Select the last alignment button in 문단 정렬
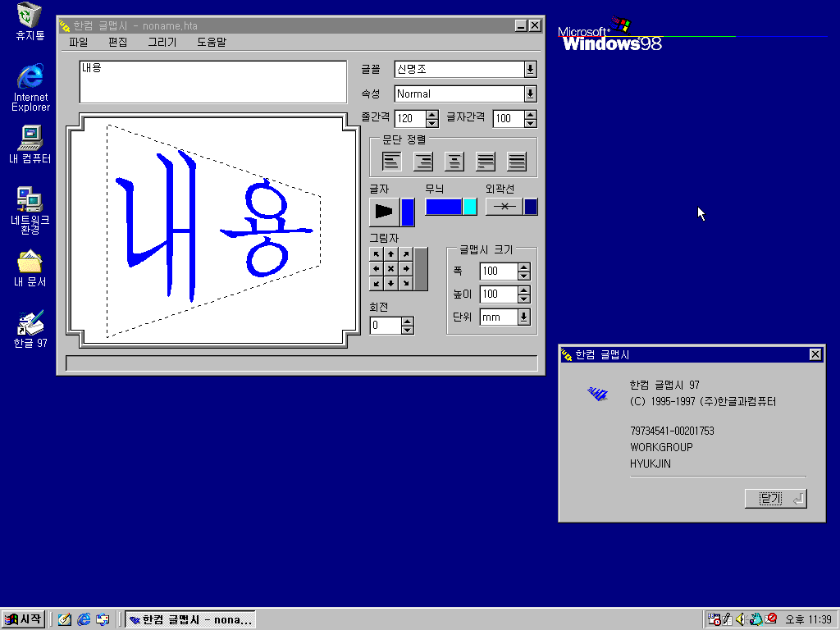This screenshot has width=840, height=630. tap(517, 162)
